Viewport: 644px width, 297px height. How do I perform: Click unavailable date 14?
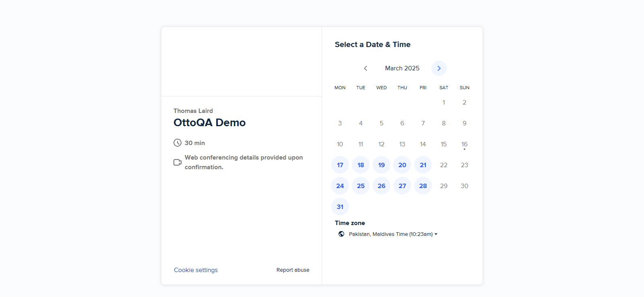point(423,144)
